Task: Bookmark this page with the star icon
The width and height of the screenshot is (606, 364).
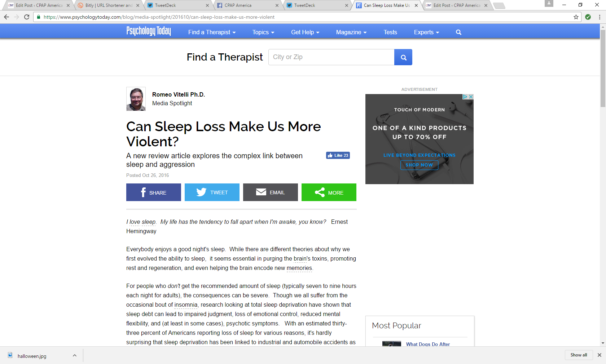Action: coord(576,17)
